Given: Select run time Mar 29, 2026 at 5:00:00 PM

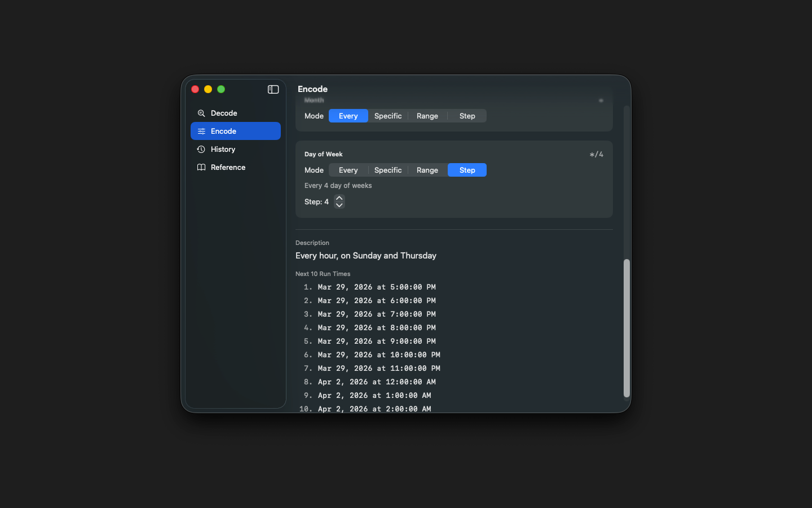Looking at the screenshot, I should pos(377,287).
